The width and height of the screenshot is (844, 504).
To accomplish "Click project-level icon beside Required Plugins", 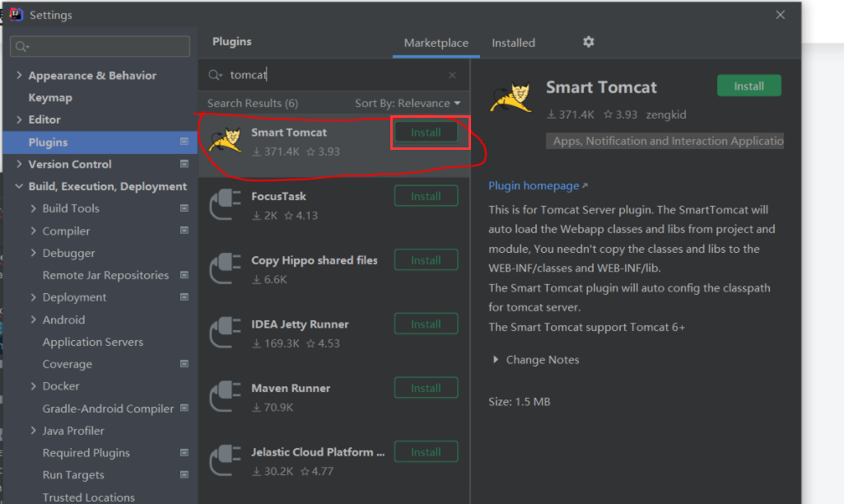I will [x=184, y=452].
